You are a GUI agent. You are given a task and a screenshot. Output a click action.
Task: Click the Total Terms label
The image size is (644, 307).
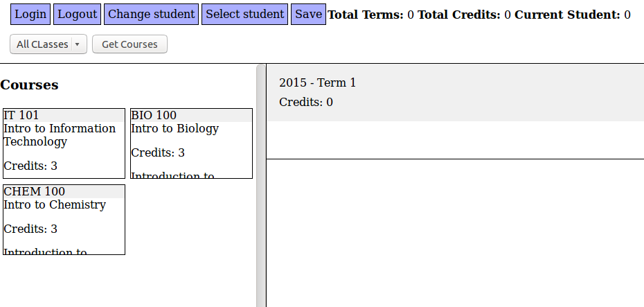pyautogui.click(x=366, y=15)
